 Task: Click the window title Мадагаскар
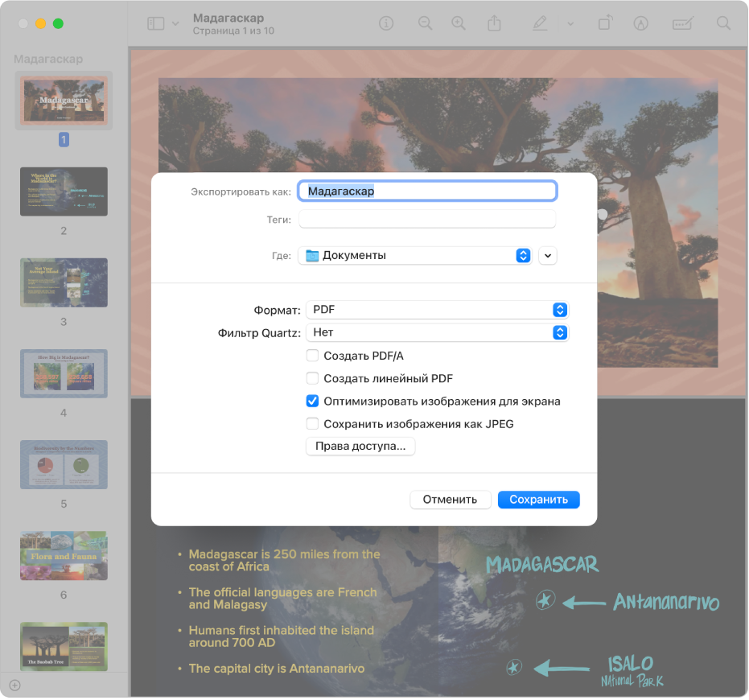[228, 19]
